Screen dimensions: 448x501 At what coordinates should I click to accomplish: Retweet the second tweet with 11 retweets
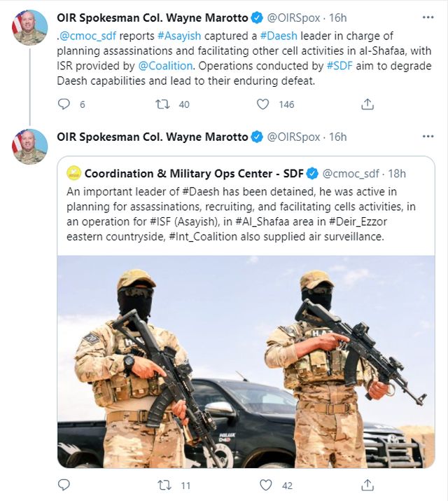(162, 484)
